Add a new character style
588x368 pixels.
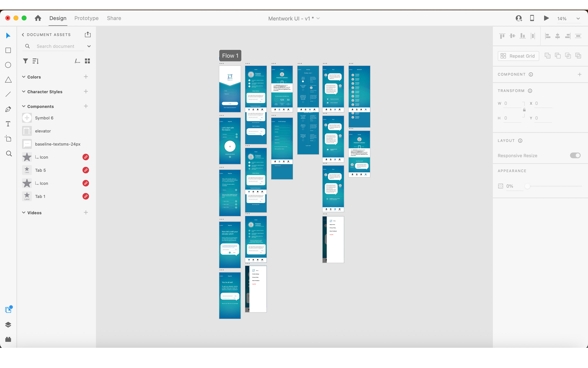click(86, 92)
